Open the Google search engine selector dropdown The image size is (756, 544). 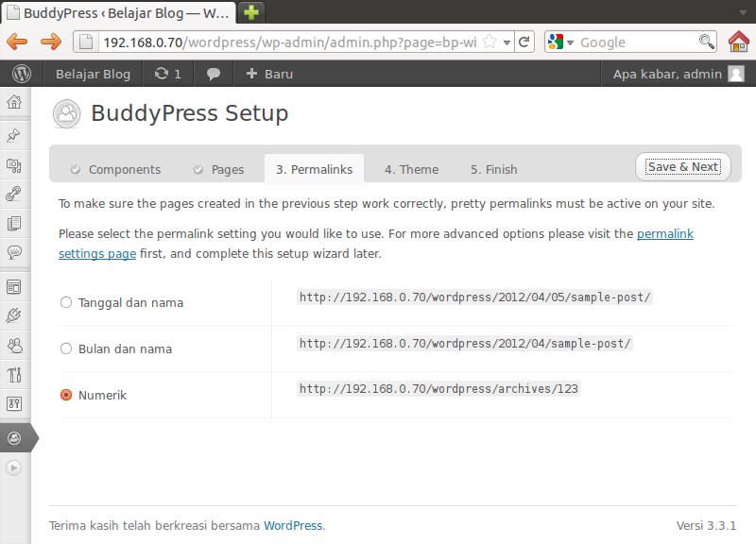pyautogui.click(x=571, y=42)
